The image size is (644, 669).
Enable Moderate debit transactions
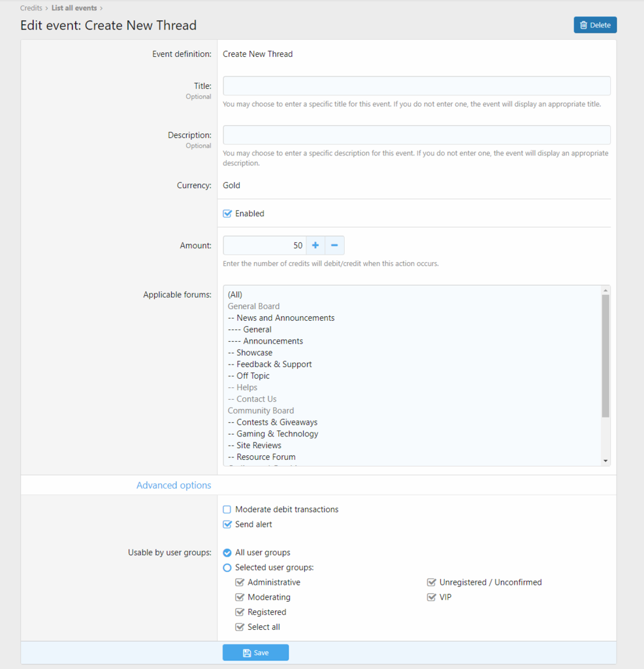[x=227, y=510]
